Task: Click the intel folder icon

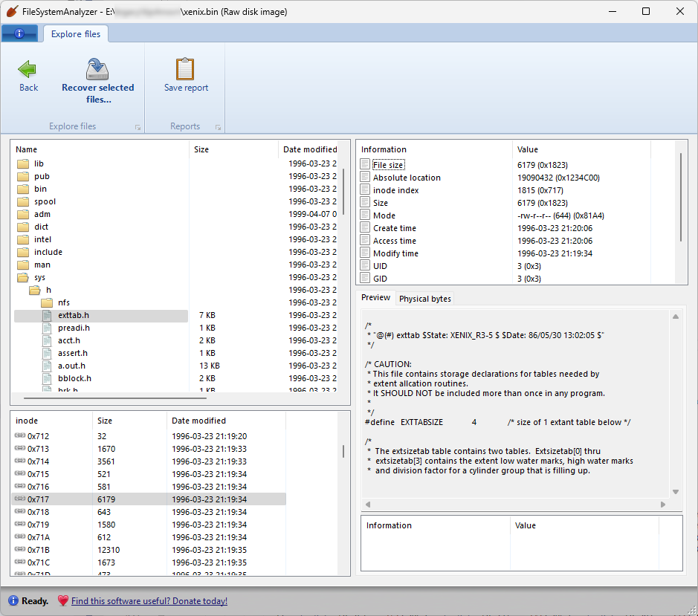Action: click(x=23, y=239)
